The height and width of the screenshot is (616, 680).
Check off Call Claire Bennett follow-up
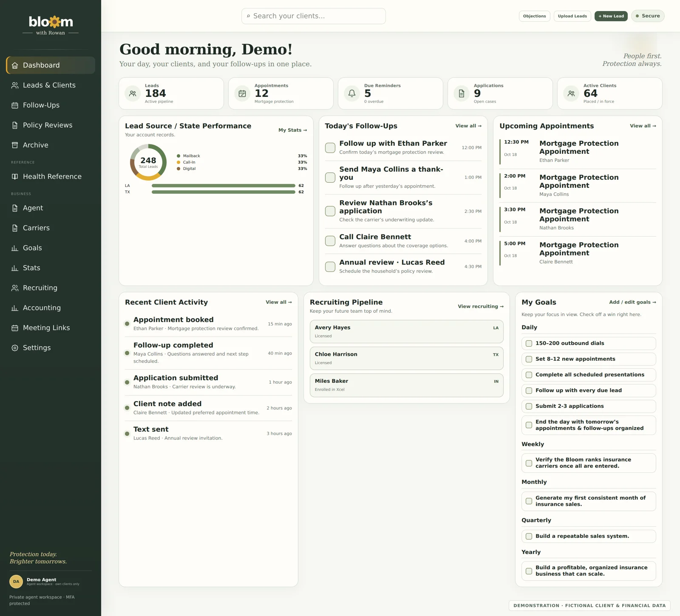(330, 241)
